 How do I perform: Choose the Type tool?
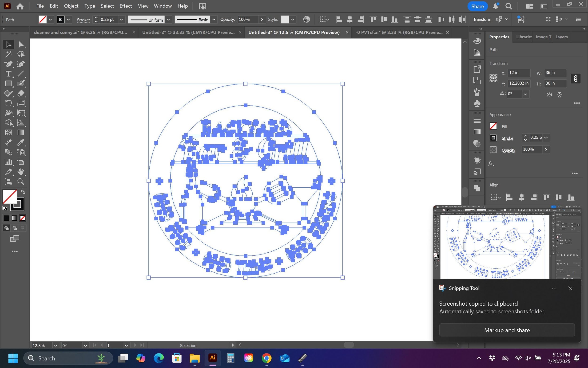coord(8,74)
